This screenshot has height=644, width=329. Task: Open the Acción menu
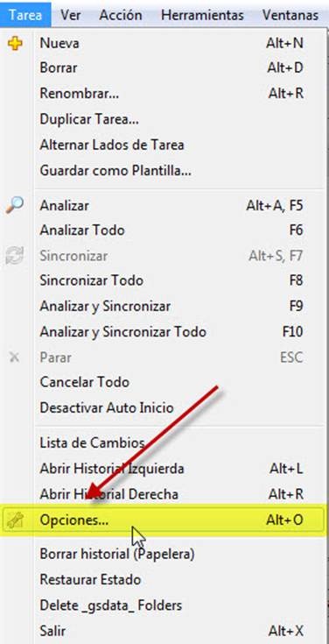coord(121,15)
